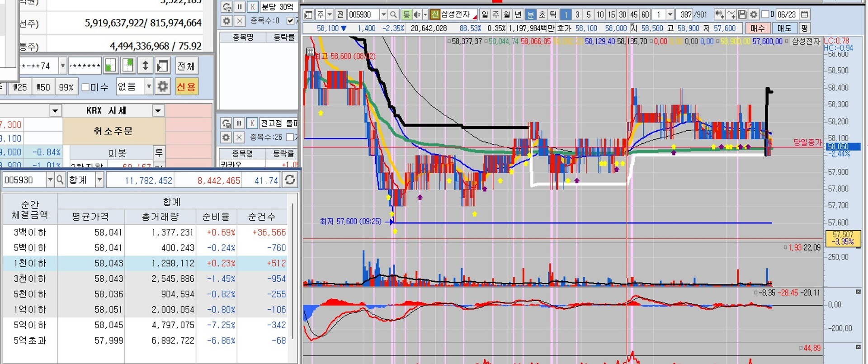Open the calendar date picker icon
The height and width of the screenshot is (364, 868).
click(804, 14)
